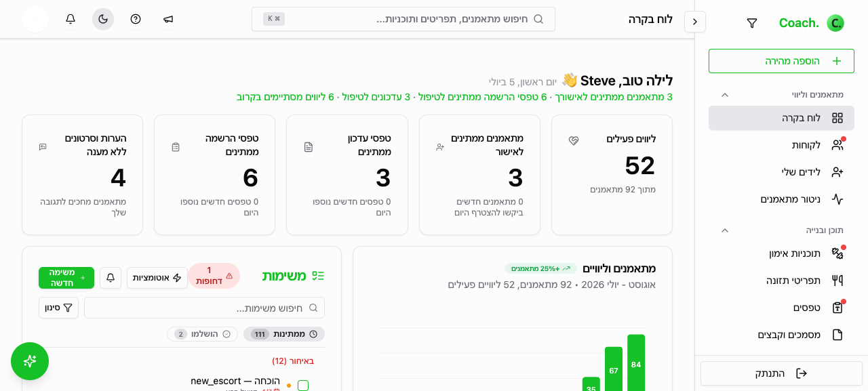The width and height of the screenshot is (868, 391).
Task: Click the התנתק logout button
Action: tap(781, 373)
